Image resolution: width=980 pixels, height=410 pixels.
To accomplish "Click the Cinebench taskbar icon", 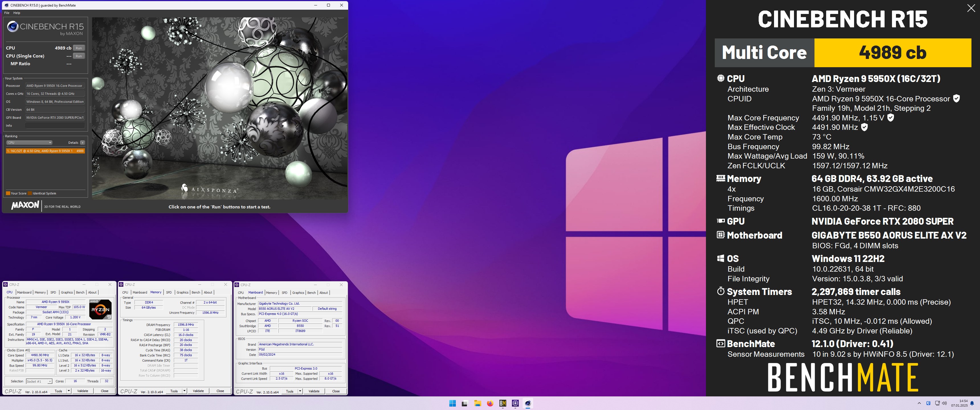I will point(528,403).
